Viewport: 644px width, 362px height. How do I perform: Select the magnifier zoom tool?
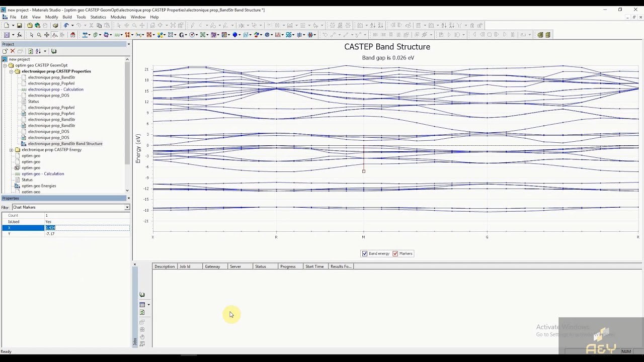tap(39, 35)
